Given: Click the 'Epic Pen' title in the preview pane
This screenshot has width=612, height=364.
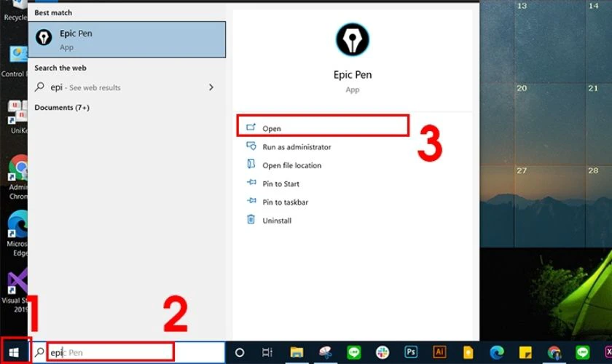Looking at the screenshot, I should point(353,74).
